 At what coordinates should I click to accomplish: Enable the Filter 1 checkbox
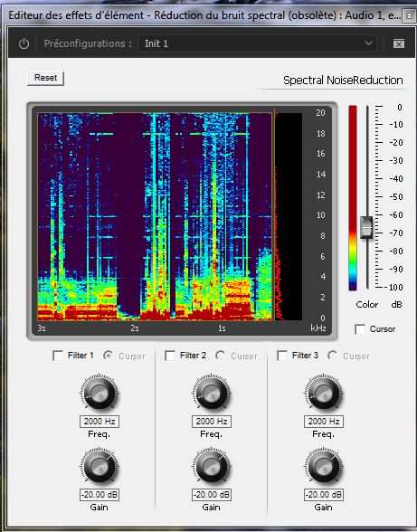58,356
